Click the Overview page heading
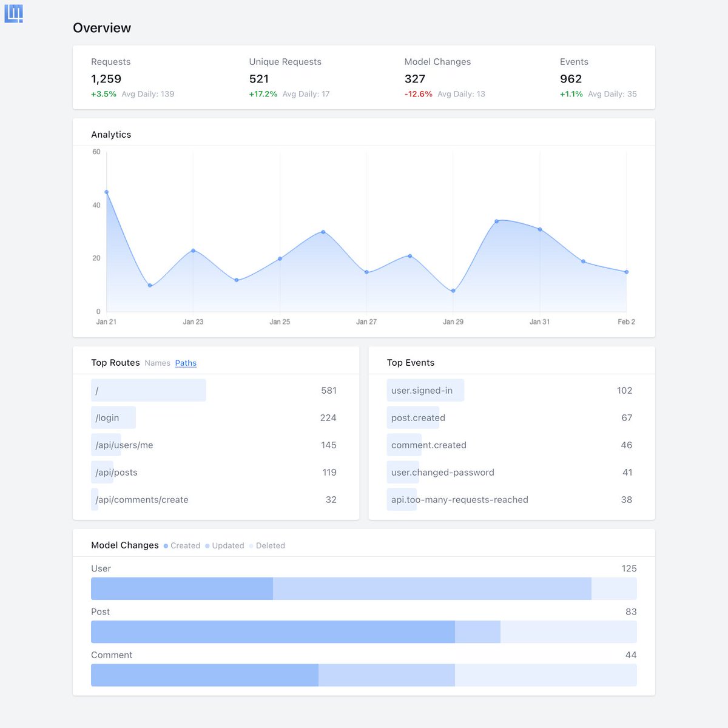 pyautogui.click(x=102, y=28)
